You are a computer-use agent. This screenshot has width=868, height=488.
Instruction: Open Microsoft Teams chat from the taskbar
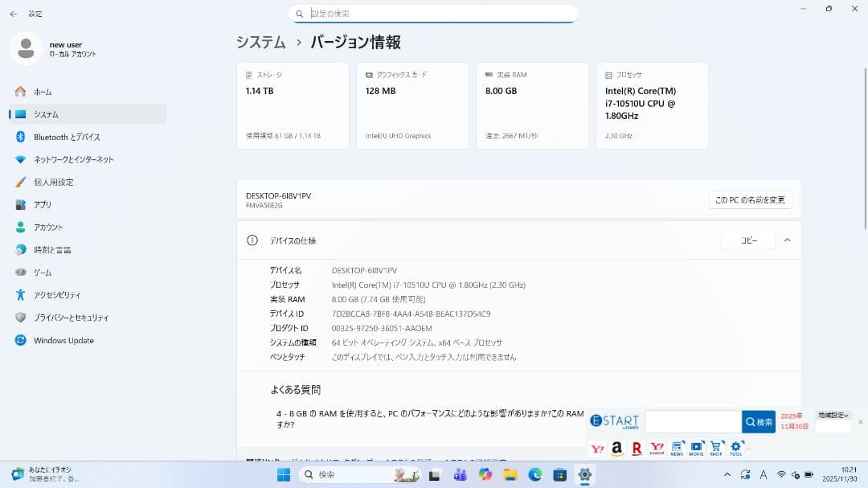(x=461, y=474)
